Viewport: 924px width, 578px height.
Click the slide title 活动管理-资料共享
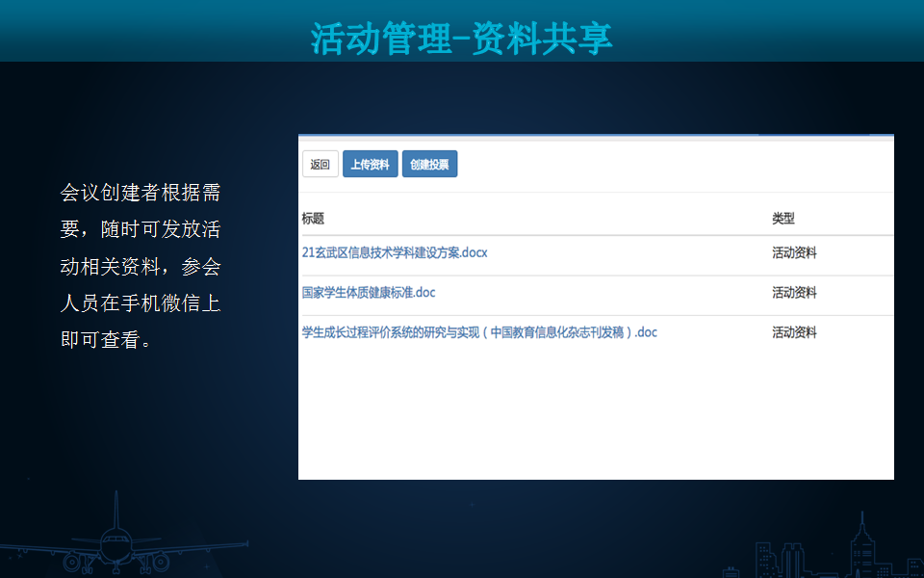click(461, 39)
